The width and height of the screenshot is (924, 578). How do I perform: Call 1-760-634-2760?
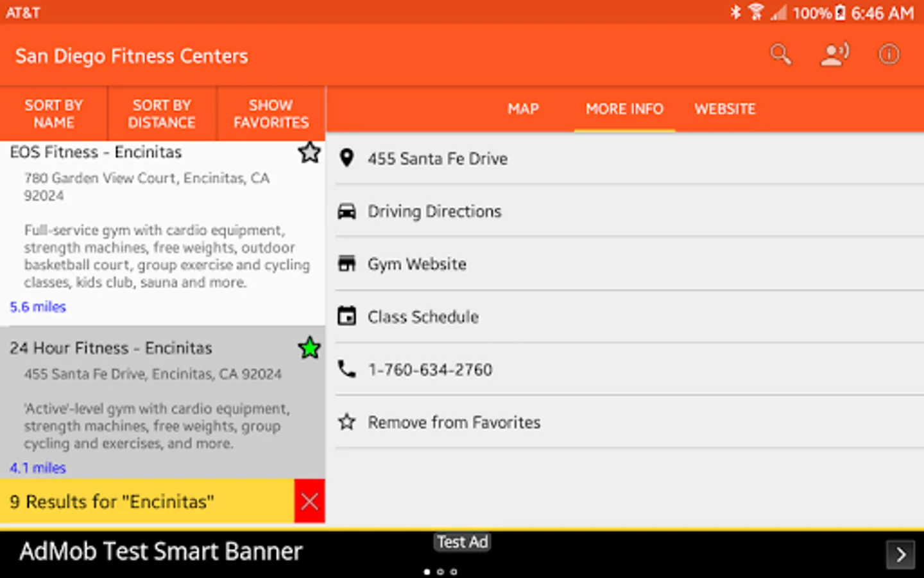[629, 369]
